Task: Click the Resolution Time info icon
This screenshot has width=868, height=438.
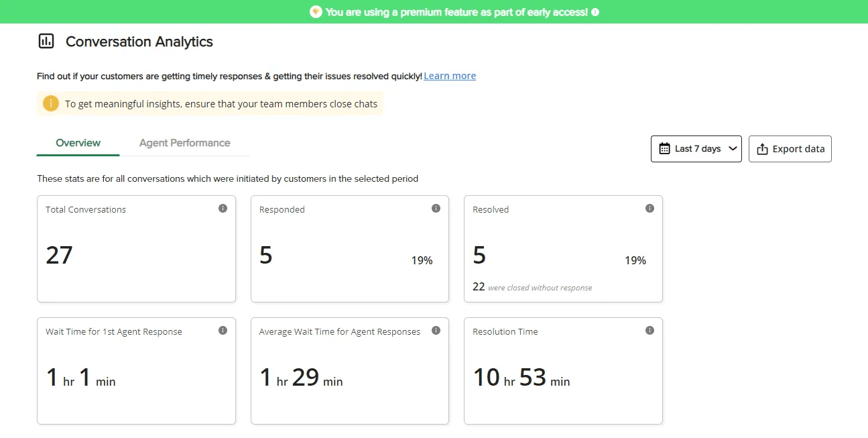Action: tap(649, 330)
